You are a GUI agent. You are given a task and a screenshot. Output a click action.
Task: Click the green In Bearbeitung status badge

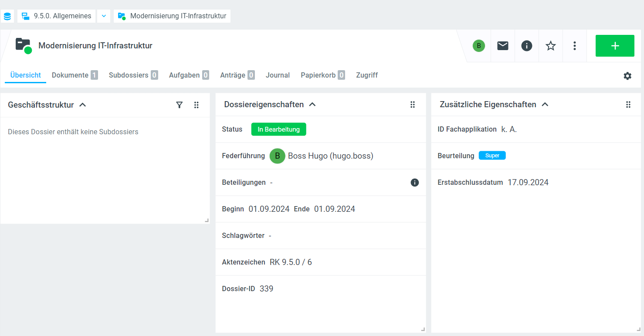[278, 129]
